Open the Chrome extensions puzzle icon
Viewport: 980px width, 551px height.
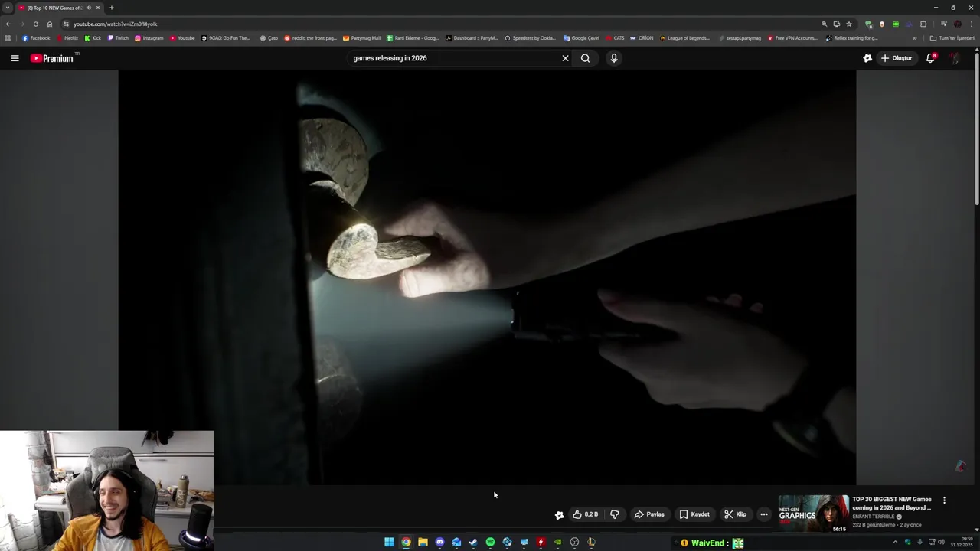click(x=923, y=24)
